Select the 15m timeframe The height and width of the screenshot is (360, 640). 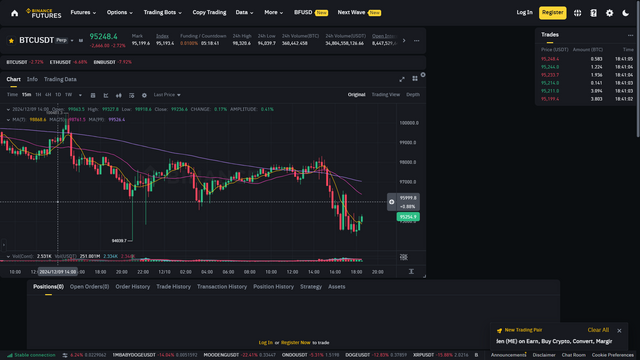click(x=27, y=95)
